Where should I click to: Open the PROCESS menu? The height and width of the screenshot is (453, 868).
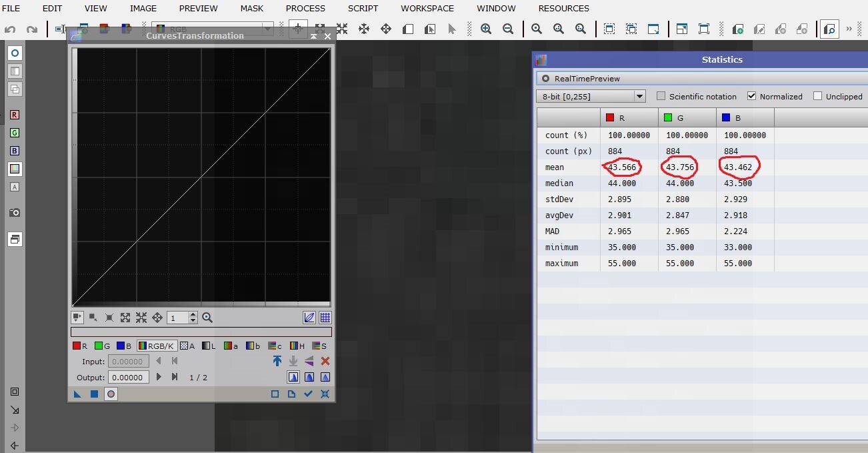coord(305,9)
